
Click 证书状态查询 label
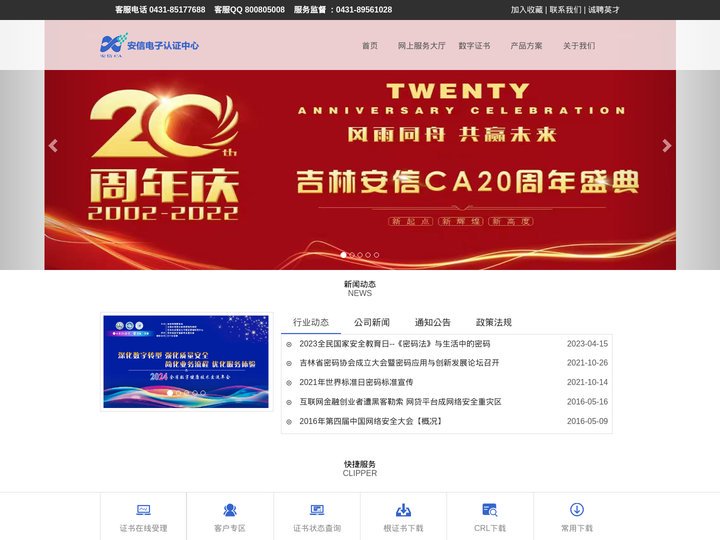point(317,528)
